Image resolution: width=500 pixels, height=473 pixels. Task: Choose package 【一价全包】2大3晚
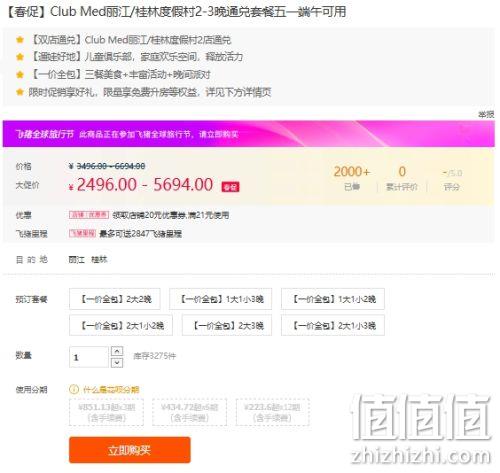pos(227,325)
